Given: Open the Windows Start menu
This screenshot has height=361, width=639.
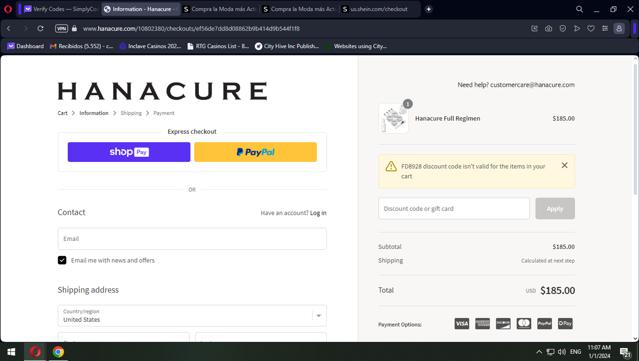Looking at the screenshot, I should point(11,352).
